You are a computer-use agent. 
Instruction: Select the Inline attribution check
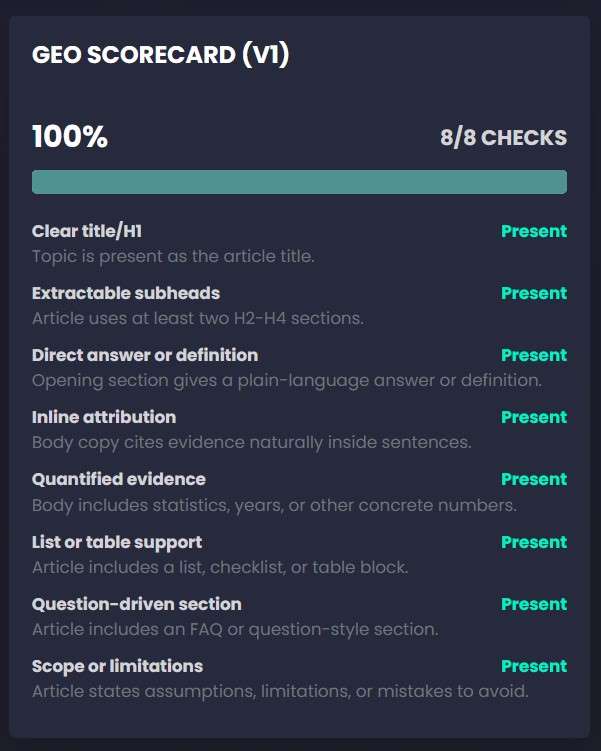[104, 417]
